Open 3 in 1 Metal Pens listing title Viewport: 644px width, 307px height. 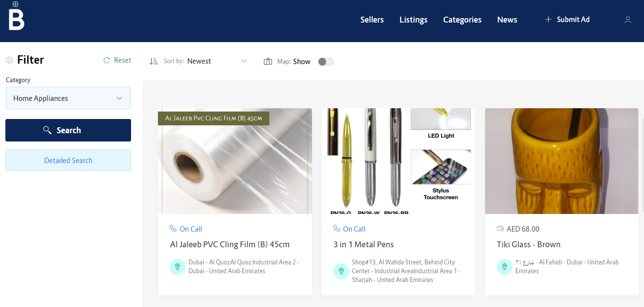(363, 244)
